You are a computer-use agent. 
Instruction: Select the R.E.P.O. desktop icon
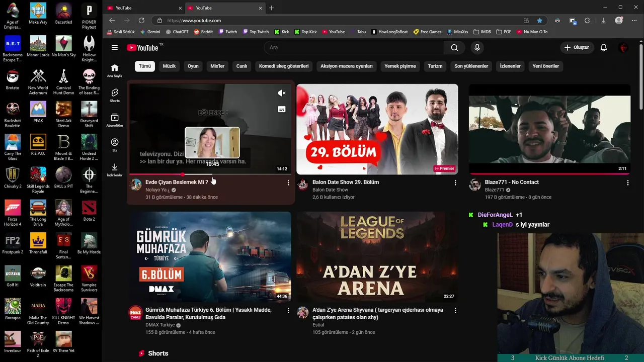click(38, 146)
